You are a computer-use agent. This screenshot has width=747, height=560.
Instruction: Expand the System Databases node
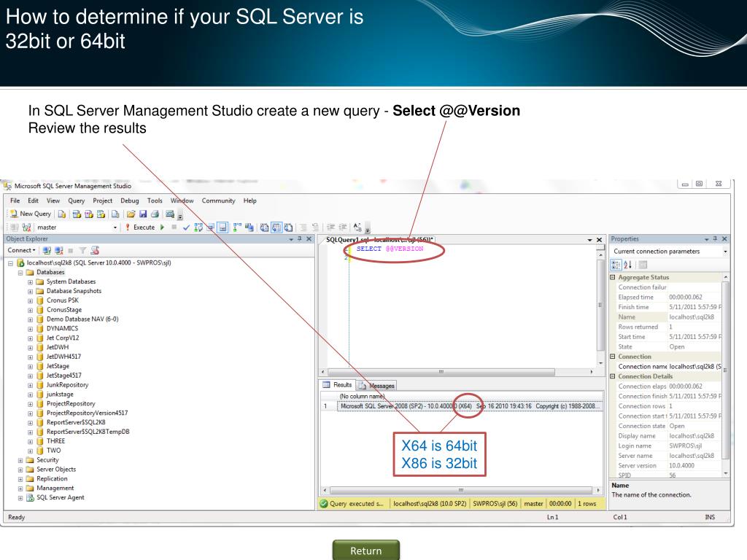(x=31, y=282)
